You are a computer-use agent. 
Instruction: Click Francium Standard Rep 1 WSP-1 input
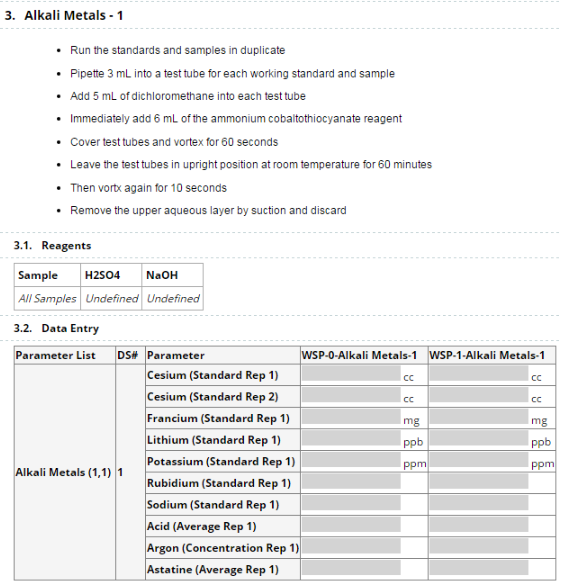coord(479,417)
